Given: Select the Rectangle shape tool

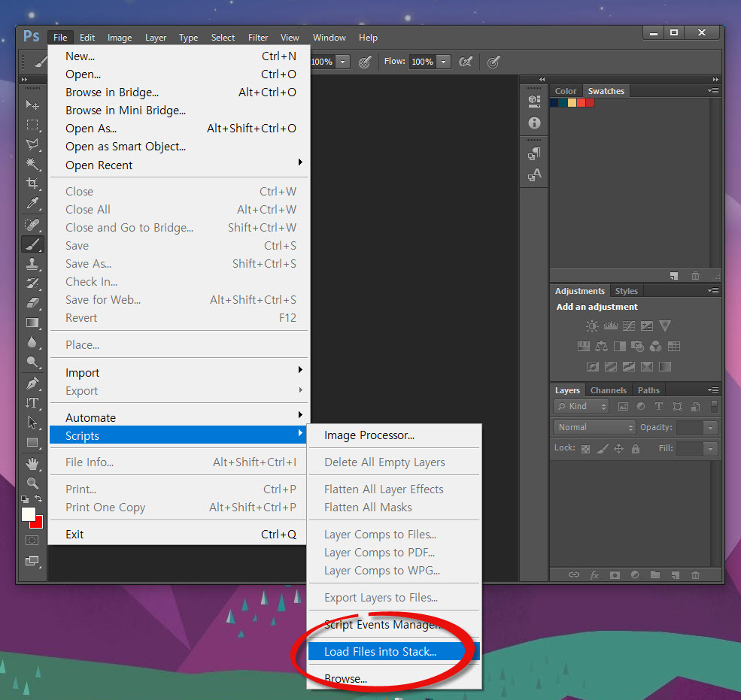Looking at the screenshot, I should (32, 442).
